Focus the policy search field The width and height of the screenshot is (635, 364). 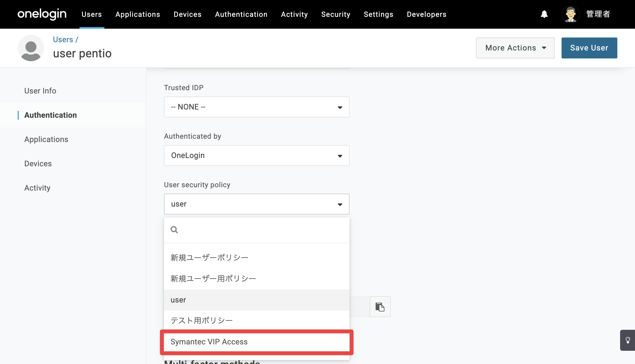(x=257, y=230)
